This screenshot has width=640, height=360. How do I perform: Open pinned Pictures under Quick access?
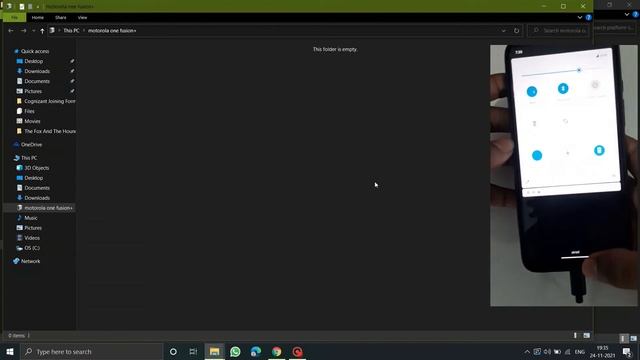pos(33,91)
